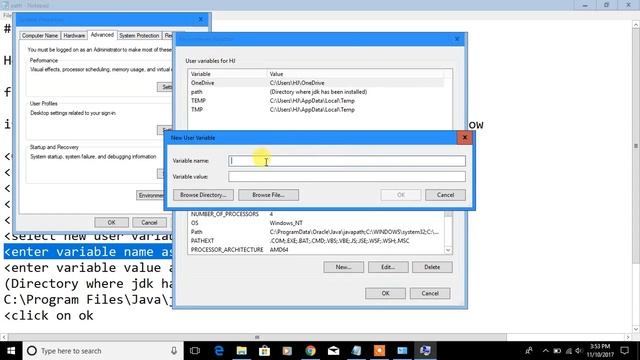Click the taskbar search box
The height and width of the screenshot is (360, 640).
coord(102,351)
